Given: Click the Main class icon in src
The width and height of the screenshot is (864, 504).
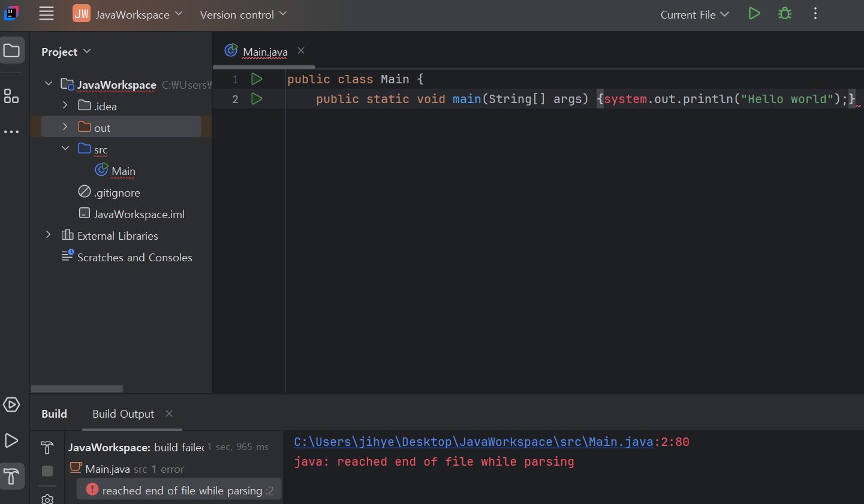Looking at the screenshot, I should (x=102, y=170).
